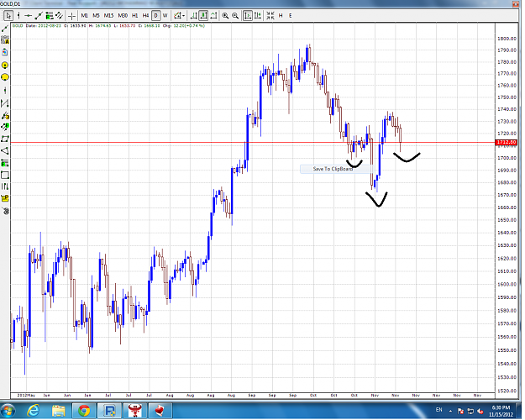Screen dimensions: 525x420
Task: Switch chart to H1 timeframe
Action: click(135, 16)
